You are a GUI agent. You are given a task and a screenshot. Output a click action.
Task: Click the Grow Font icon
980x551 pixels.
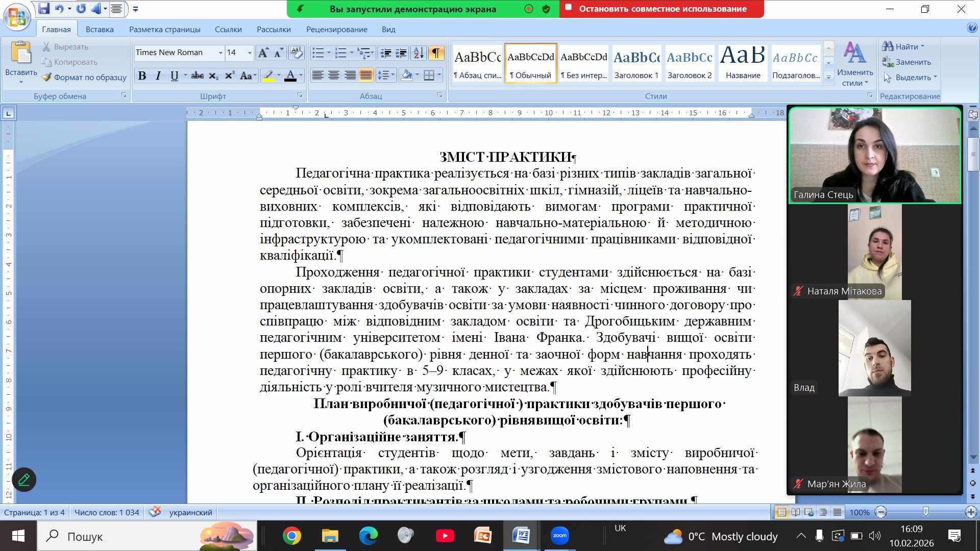[263, 53]
